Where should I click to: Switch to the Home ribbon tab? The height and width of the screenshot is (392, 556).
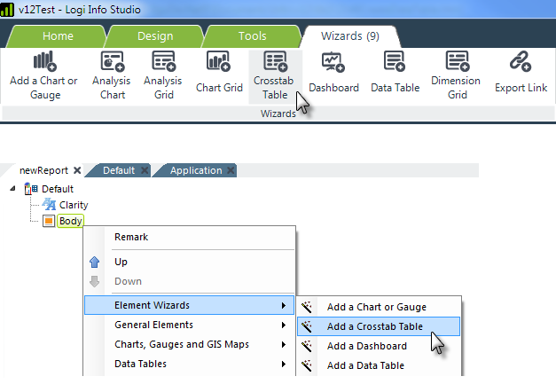[x=58, y=36]
